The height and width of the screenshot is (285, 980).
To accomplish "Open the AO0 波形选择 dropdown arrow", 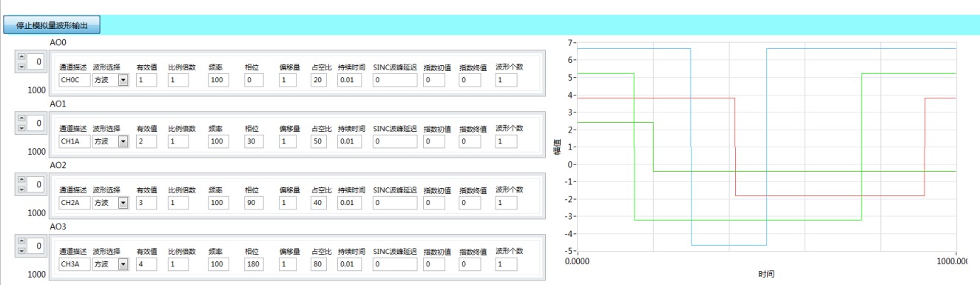I will [123, 80].
